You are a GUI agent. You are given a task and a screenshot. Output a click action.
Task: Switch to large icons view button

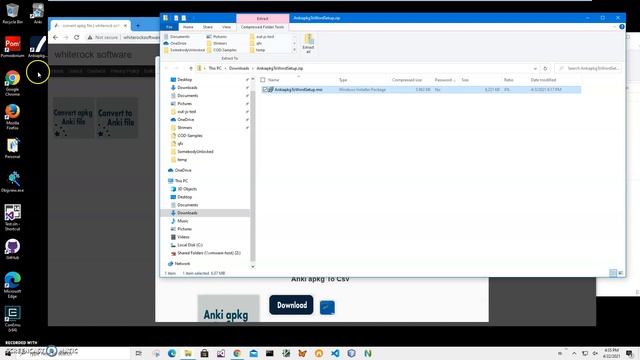point(620,273)
